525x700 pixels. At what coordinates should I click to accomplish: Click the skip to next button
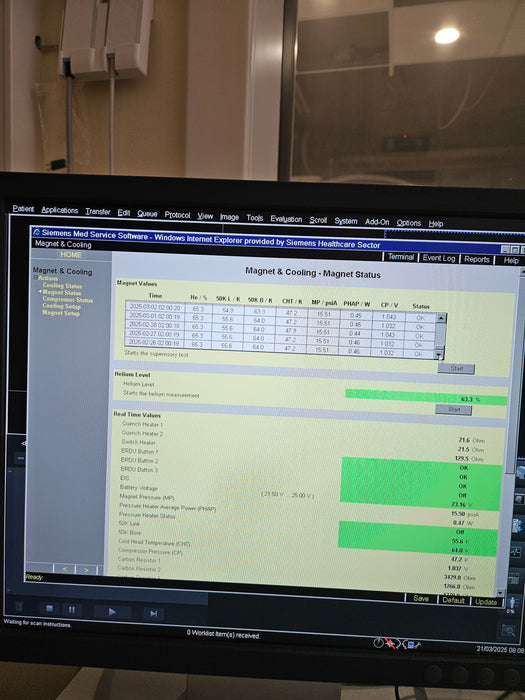pos(153,614)
